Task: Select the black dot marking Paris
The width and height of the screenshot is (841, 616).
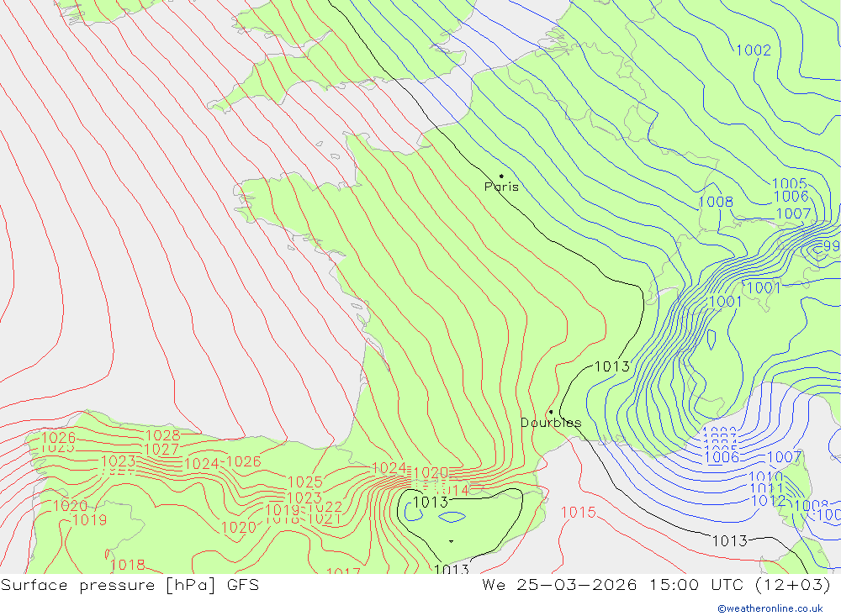Action: click(501, 176)
